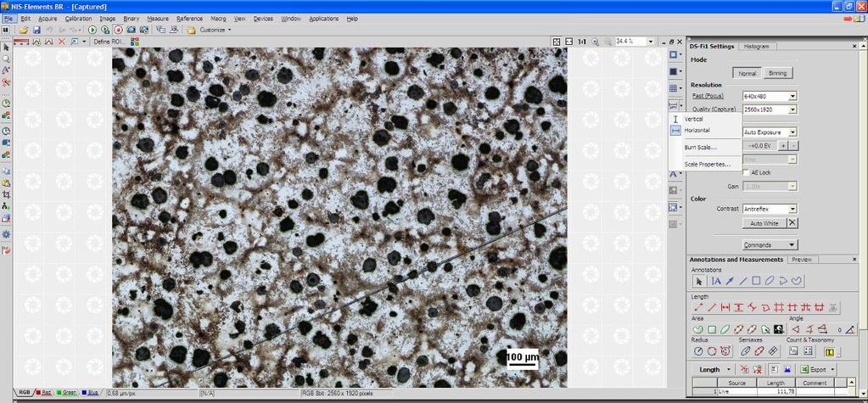Click the Fit to screen zoom icon
This screenshot has height=403, width=868.
click(557, 42)
